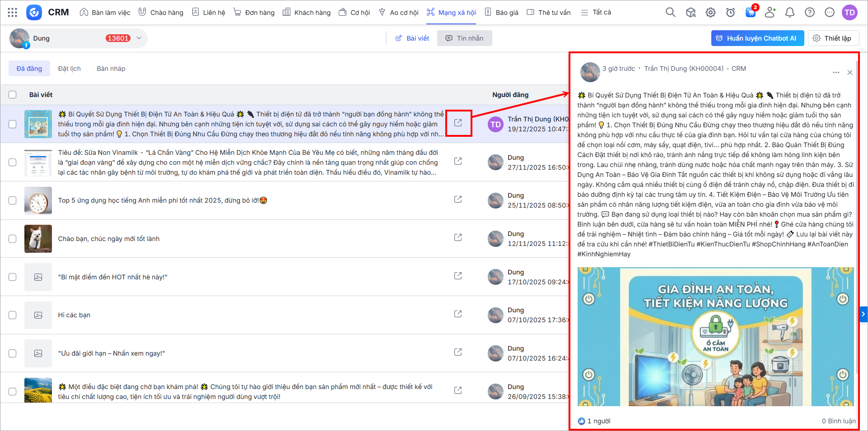
Task: Toggle the select-all posts checkbox
Action: pyautogui.click(x=13, y=95)
